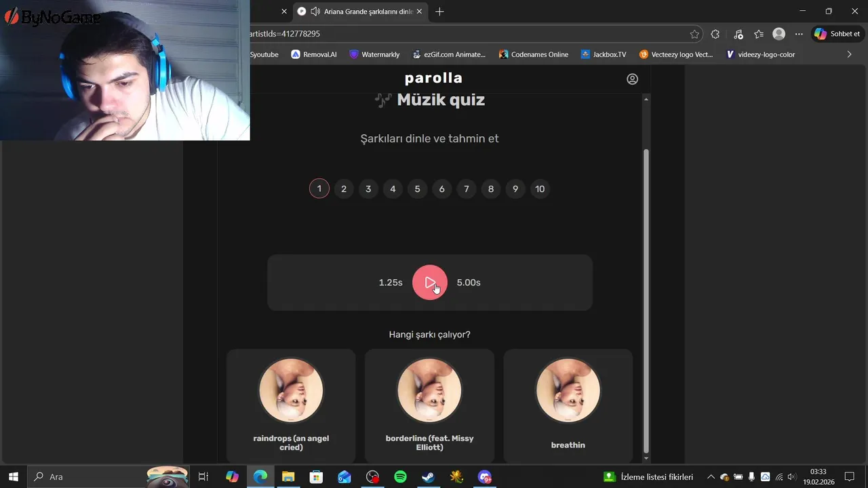Click the taskbar Ara search box
868x488 pixels.
tap(108, 476)
